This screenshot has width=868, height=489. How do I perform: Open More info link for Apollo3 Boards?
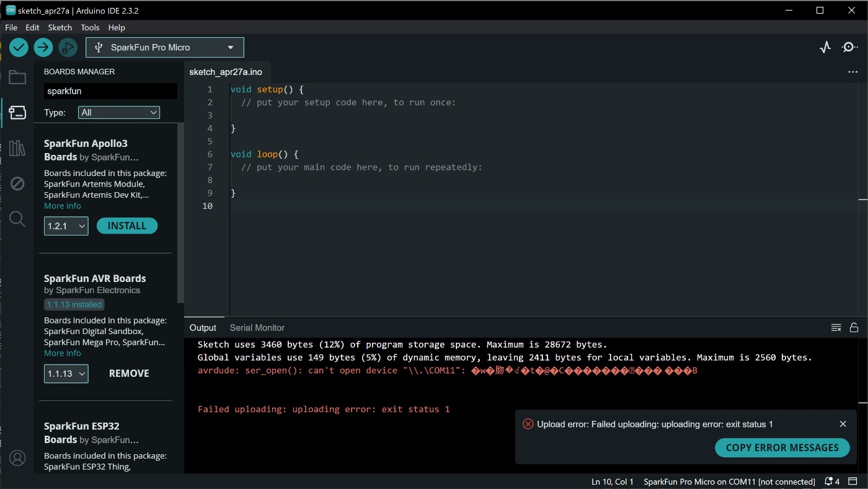(63, 206)
